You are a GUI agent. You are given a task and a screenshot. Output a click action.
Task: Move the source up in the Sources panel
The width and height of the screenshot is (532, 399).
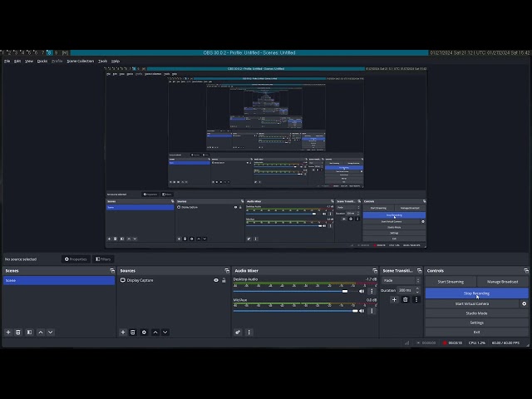pyautogui.click(x=155, y=332)
